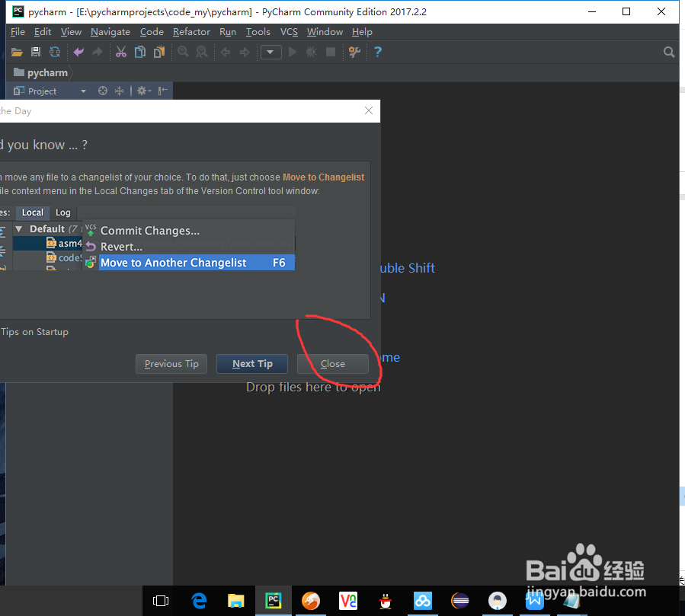Screen dimensions: 685x616
Task: Click the Synchronize toolbar icon
Action: [x=55, y=53]
